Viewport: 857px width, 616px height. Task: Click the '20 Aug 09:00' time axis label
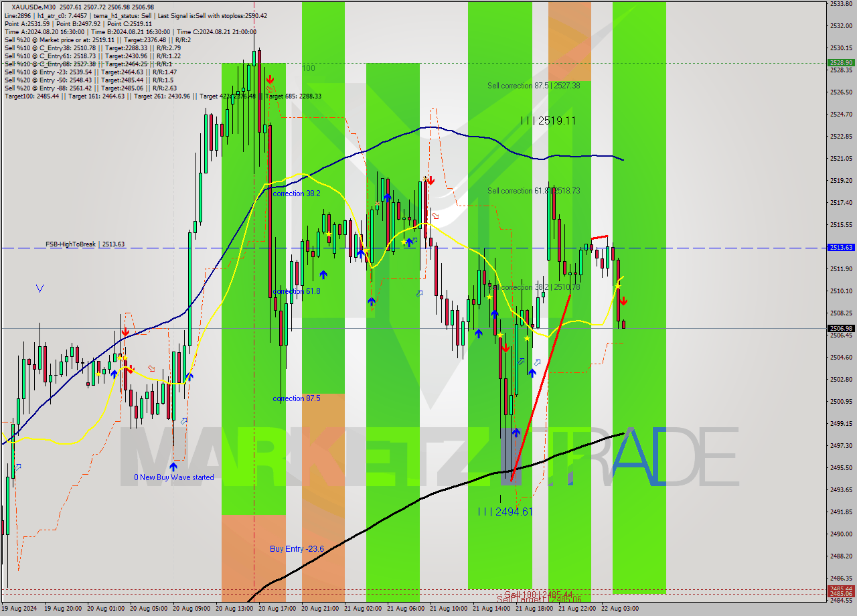(192, 609)
